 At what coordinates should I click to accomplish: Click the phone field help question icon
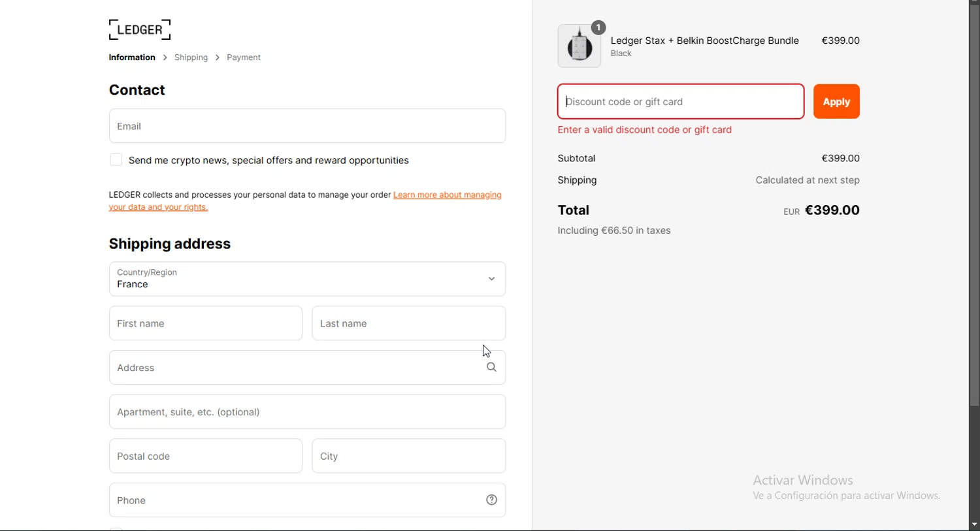point(492,500)
